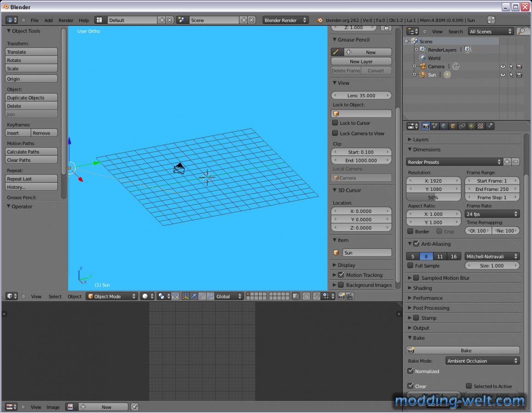This screenshot has height=413, width=532.
Task: Click the outliner search magnifier icon
Action: coord(522,31)
